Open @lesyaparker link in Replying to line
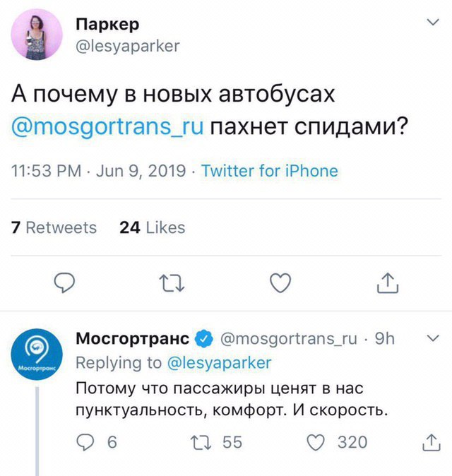452x476 pixels. point(219,362)
